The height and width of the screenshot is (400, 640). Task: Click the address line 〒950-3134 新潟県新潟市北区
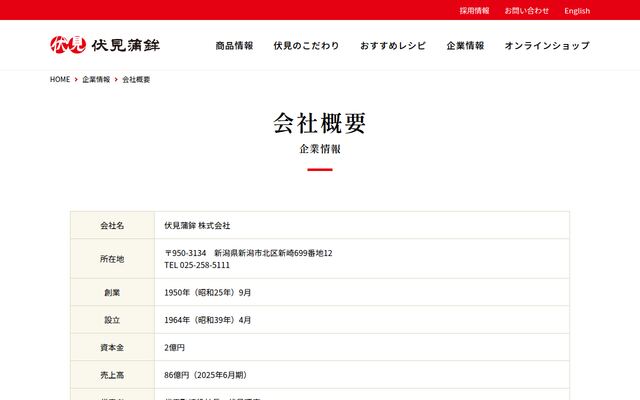click(x=248, y=253)
